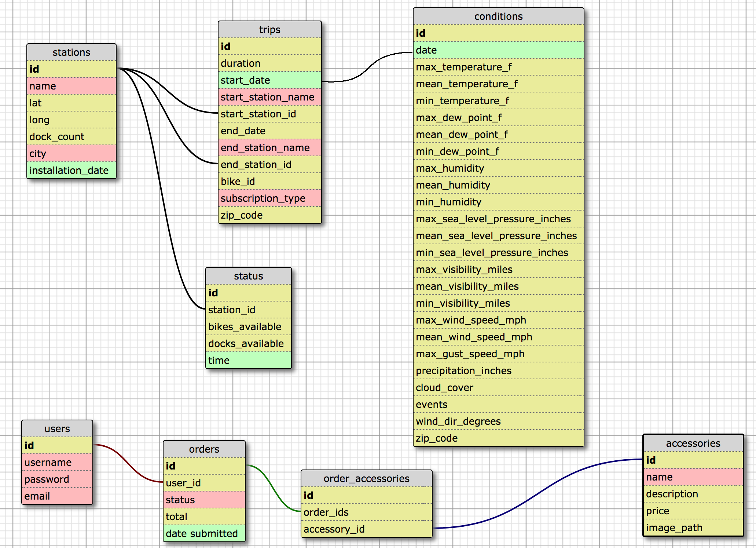
Task: Select end_station_name field in trips
Action: pos(270,147)
